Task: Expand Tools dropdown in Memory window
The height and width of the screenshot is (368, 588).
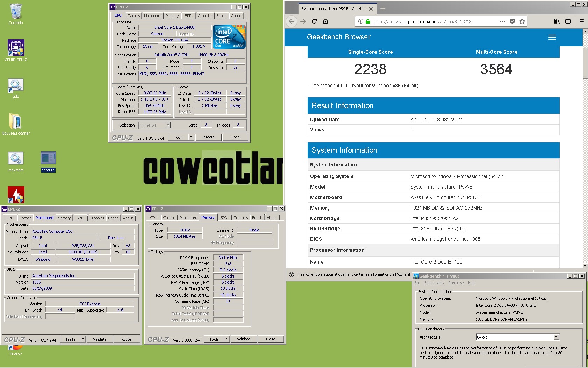Action: pyautogui.click(x=227, y=339)
